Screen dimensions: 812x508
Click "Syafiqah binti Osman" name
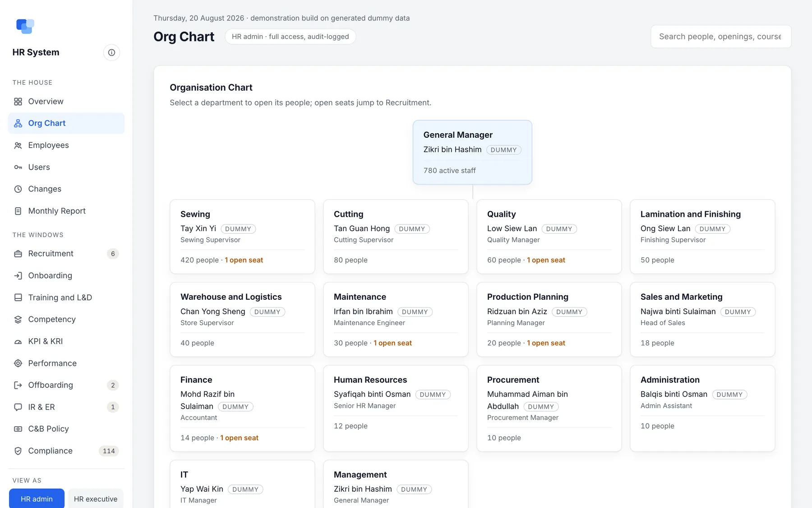(372, 394)
